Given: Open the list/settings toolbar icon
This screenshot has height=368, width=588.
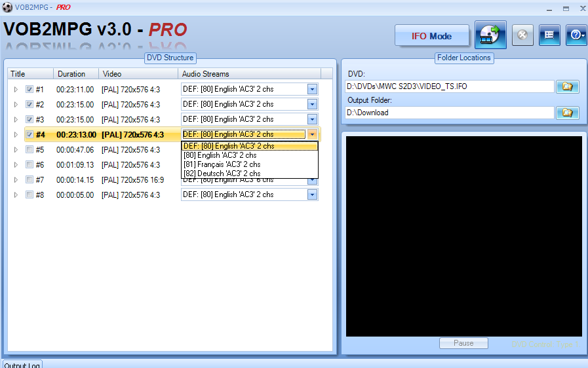Looking at the screenshot, I should pos(549,35).
